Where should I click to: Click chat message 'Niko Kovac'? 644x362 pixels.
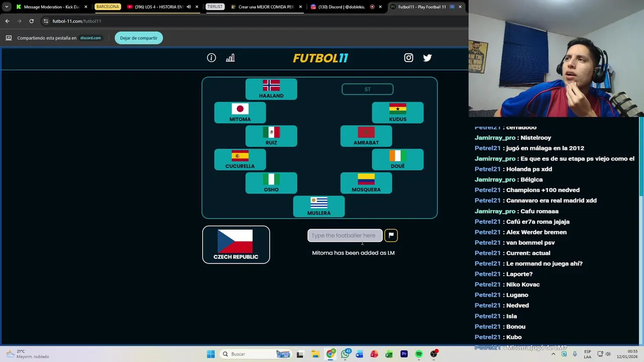(x=523, y=285)
